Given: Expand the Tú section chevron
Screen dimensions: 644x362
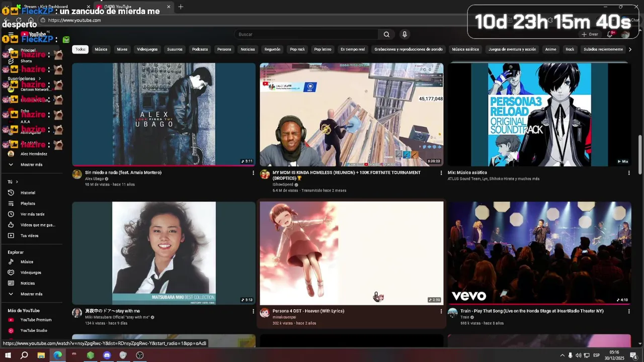Looking at the screenshot, I should [x=17, y=182].
